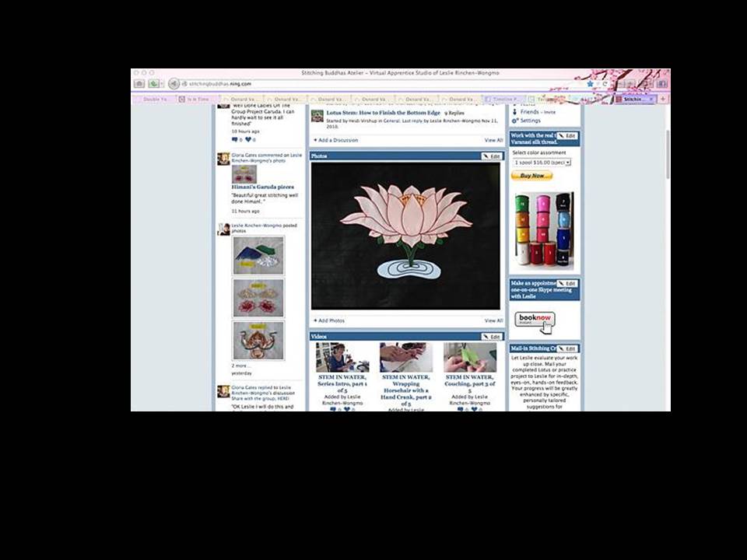This screenshot has width=747, height=560.
Task: Open Leslie Rinchen-Wongmo's avatar beside posted photos
Action: click(x=223, y=229)
